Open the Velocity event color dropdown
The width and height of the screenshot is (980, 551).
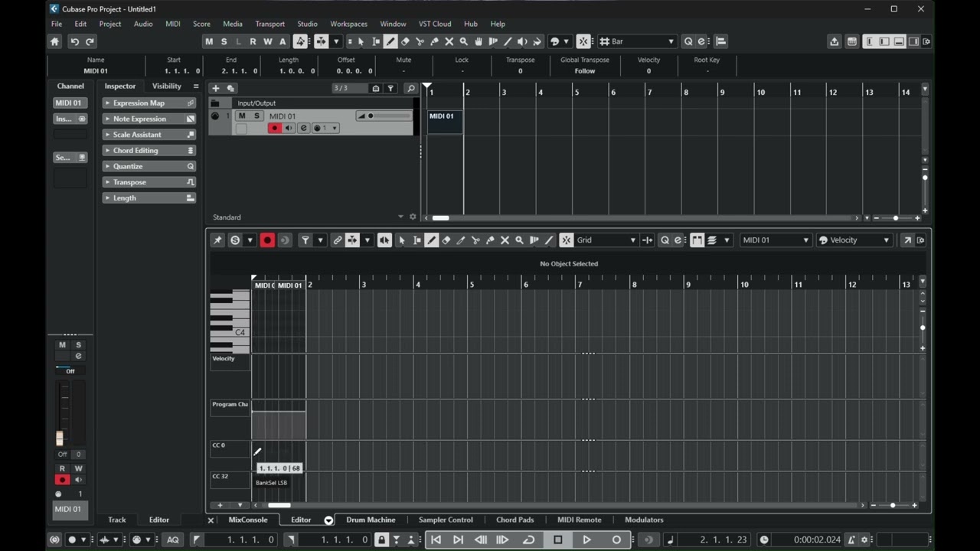[x=854, y=240]
